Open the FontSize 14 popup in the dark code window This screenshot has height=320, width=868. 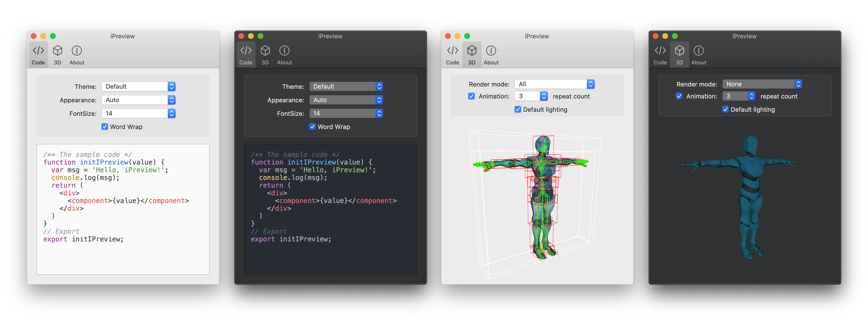tap(346, 114)
